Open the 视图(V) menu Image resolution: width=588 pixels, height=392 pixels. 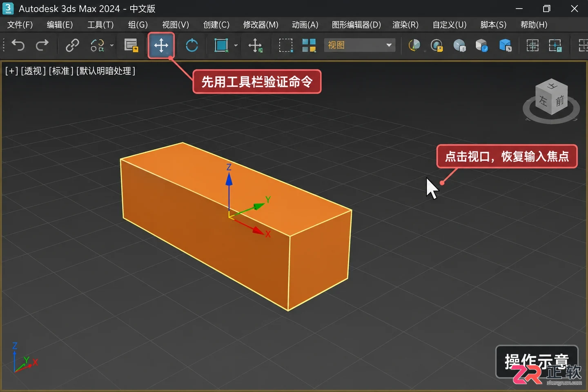(176, 25)
